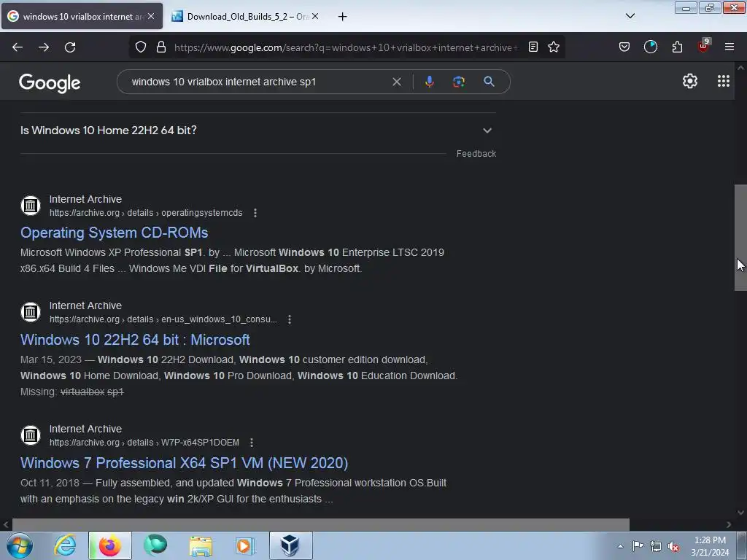Click inside the Google search input field
This screenshot has height=560, width=747.
258,82
